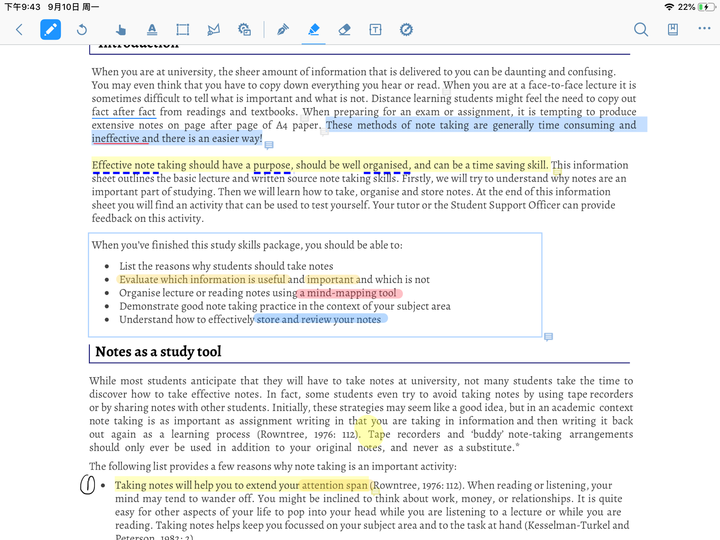720x540 pixels.
Task: Undo the last annotation
Action: click(x=82, y=30)
